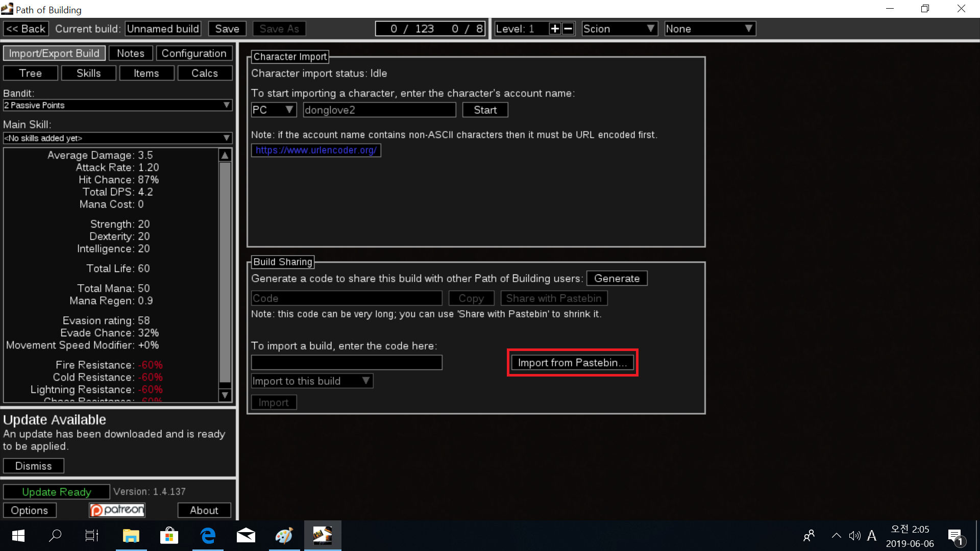Screen dimensions: 980x551
Task: Open the Configuration tab
Action: pyautogui.click(x=194, y=54)
